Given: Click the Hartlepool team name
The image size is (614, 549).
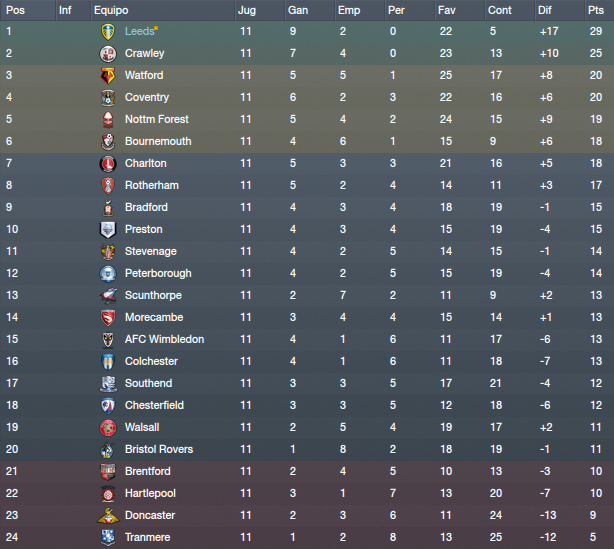Looking at the screenshot, I should point(150,493).
